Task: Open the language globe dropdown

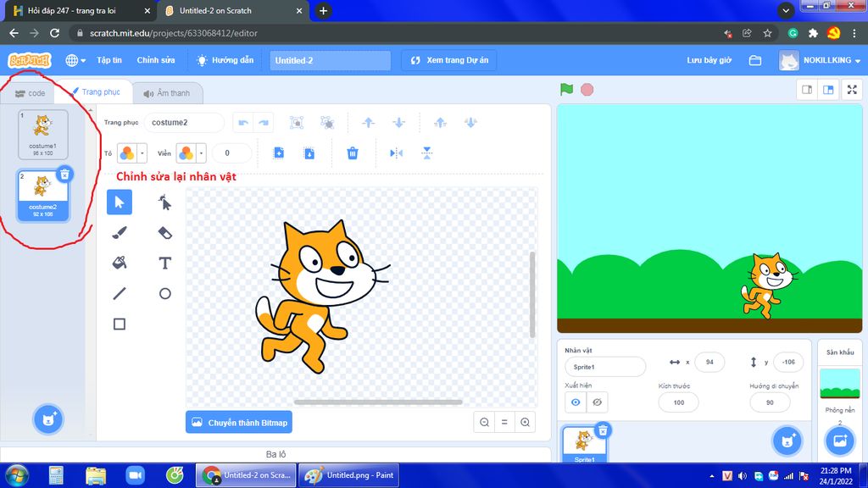Action: pyautogui.click(x=75, y=60)
